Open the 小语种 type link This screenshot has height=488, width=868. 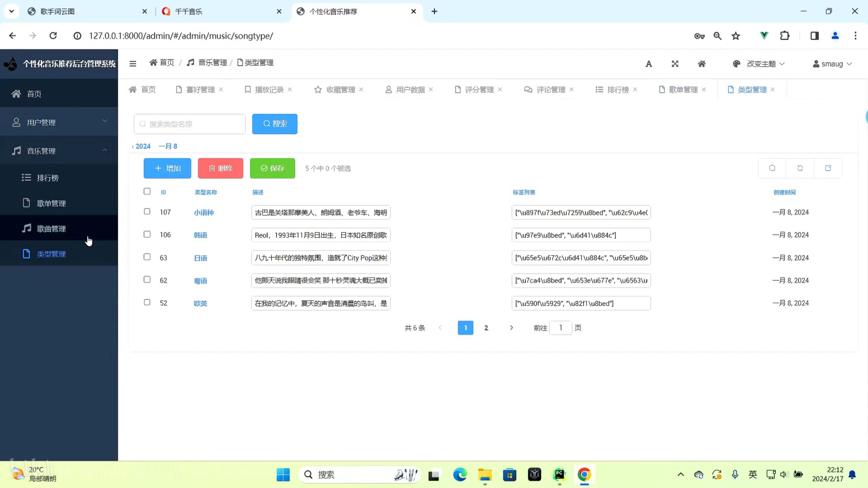(204, 212)
